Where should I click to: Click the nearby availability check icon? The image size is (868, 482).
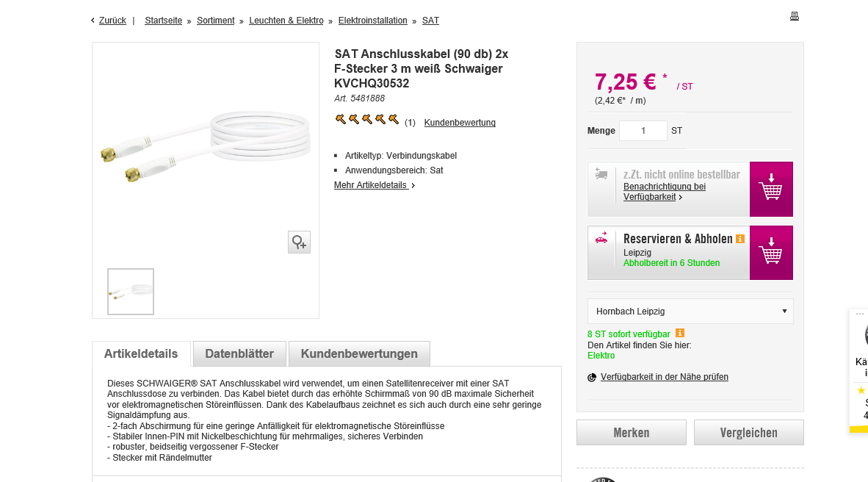pos(592,378)
